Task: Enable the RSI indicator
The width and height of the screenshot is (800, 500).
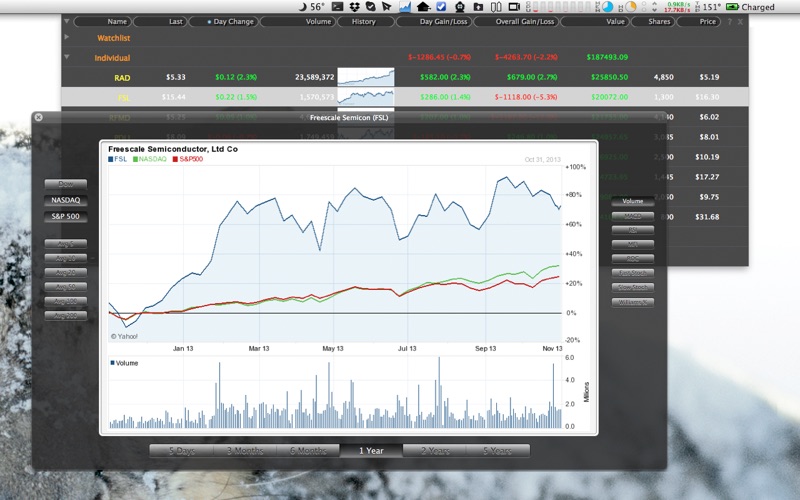Action: coord(633,230)
